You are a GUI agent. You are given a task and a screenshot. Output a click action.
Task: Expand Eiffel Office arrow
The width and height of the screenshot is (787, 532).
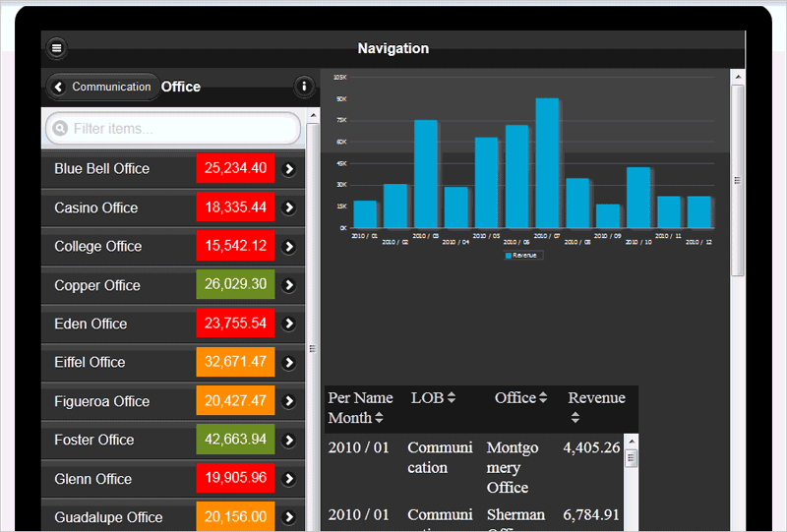pos(289,362)
